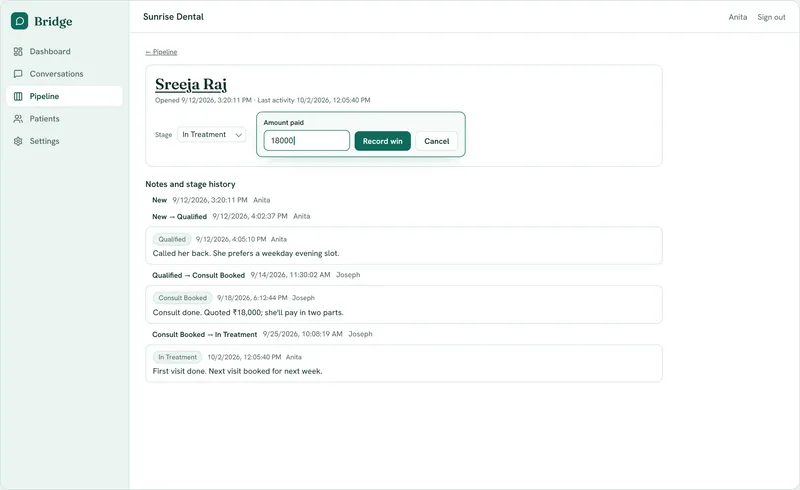Image resolution: width=800 pixels, height=490 pixels.
Task: Click the 'Last activity 10/2/2026, 12:05:40 PM' text
Action: click(314, 101)
